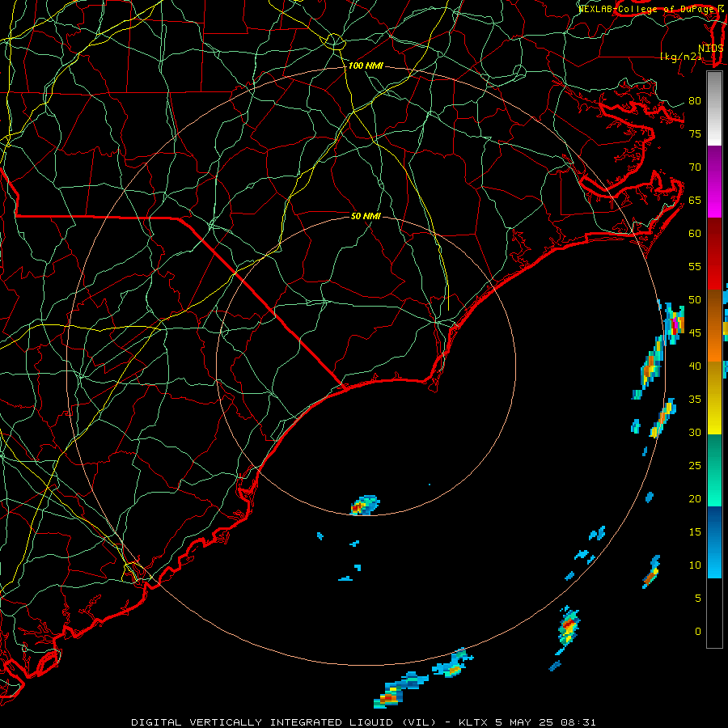This screenshot has height=728, width=728.
Task: Click the 40 value on the scale
Action: (695, 366)
